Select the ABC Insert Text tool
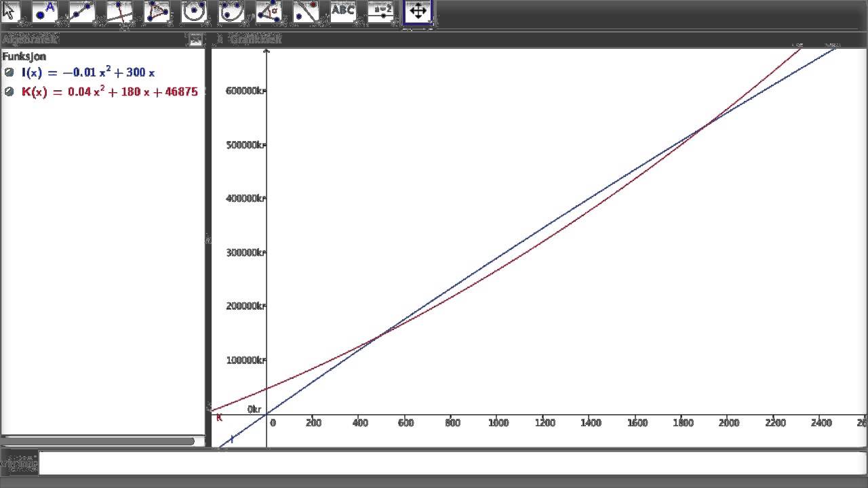Image resolution: width=868 pixels, height=488 pixels. 343,12
